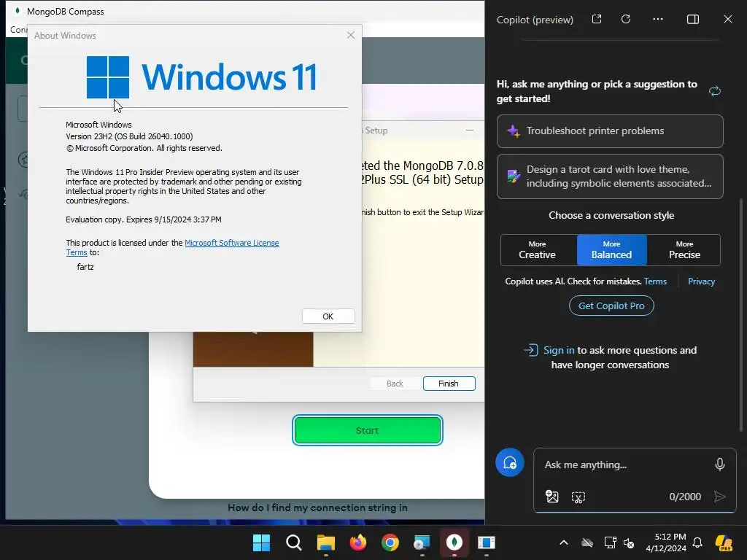The height and width of the screenshot is (560, 747).
Task: Select Design a tarot card suggestion
Action: [610, 176]
